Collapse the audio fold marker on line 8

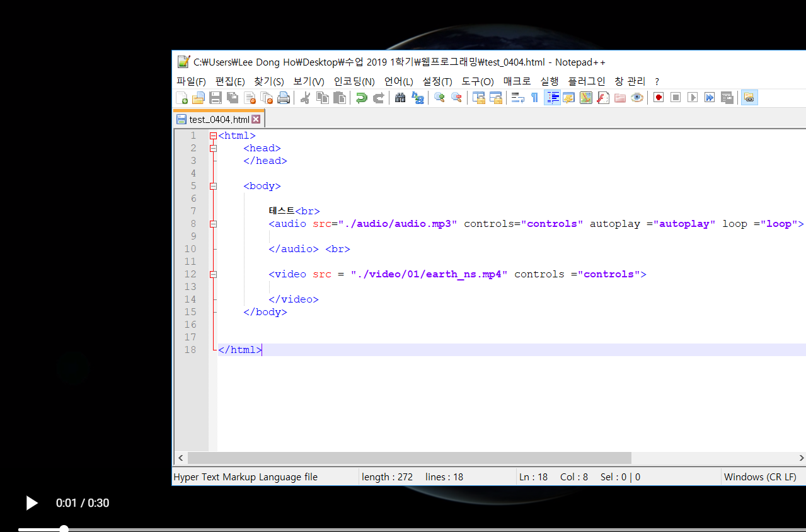(213, 224)
